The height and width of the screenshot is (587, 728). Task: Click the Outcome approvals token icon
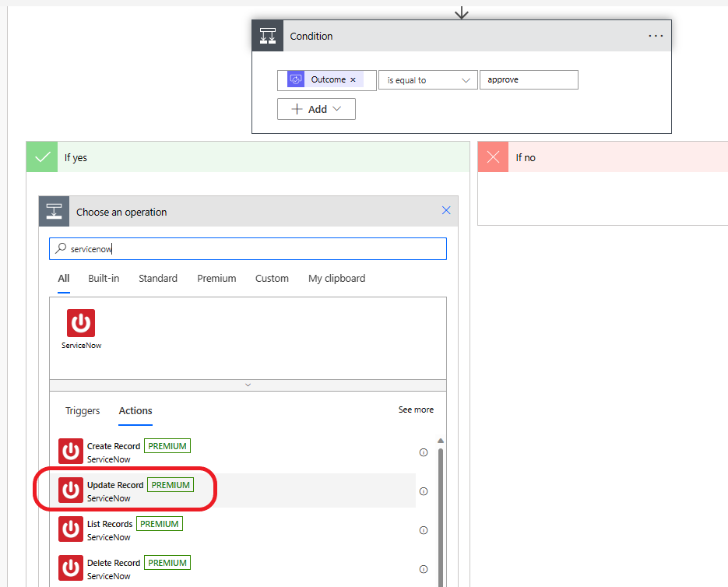tap(296, 79)
